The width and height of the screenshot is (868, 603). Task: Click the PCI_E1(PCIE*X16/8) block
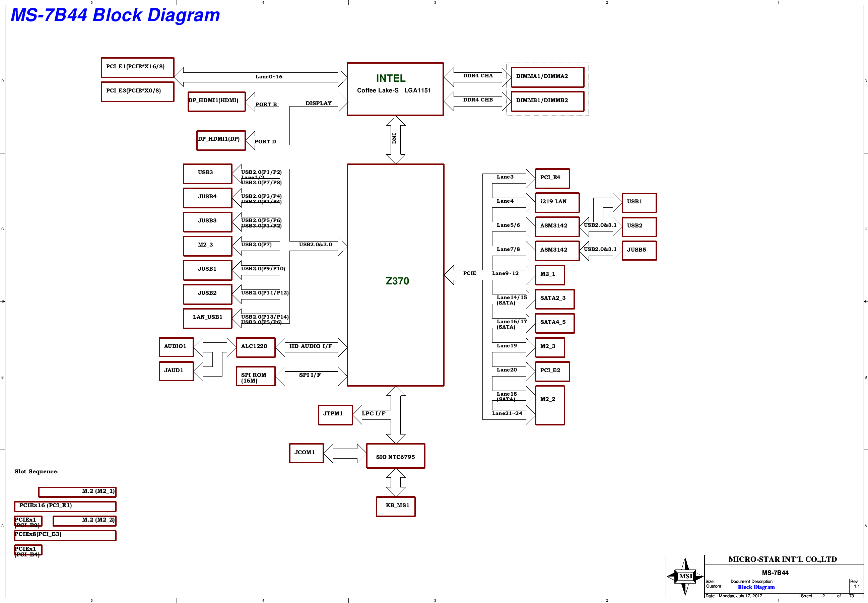pos(137,68)
